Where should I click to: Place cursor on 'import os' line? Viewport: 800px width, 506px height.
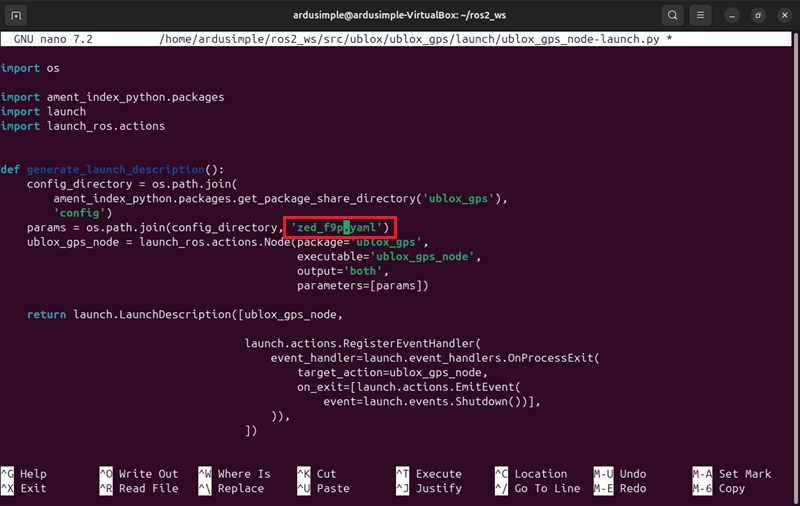[21, 68]
